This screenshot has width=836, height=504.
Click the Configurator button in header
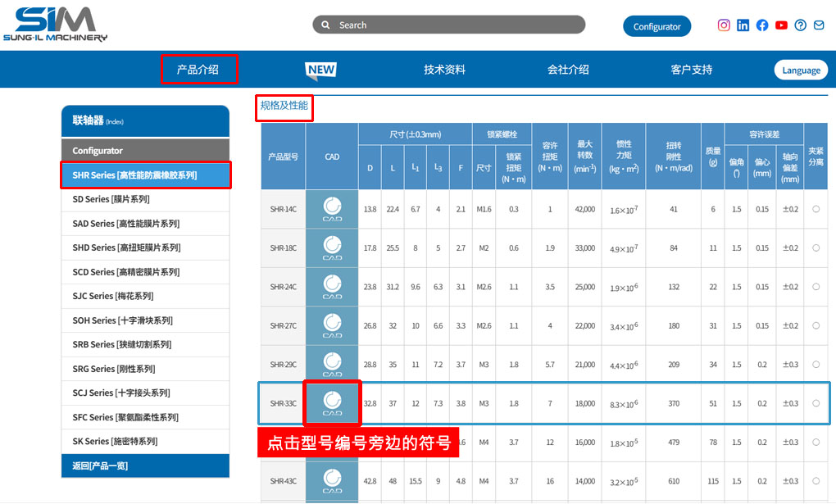(657, 26)
